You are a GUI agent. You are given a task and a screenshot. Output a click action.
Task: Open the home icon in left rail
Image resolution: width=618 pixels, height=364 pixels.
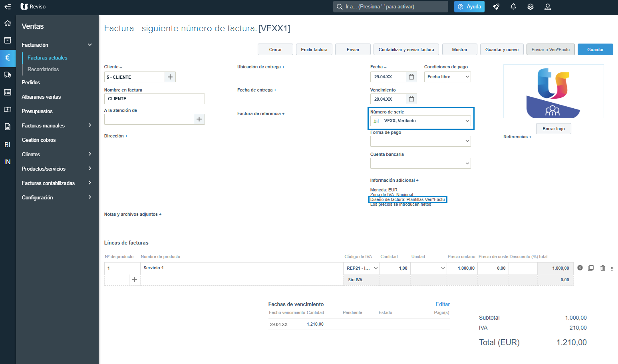click(8, 23)
